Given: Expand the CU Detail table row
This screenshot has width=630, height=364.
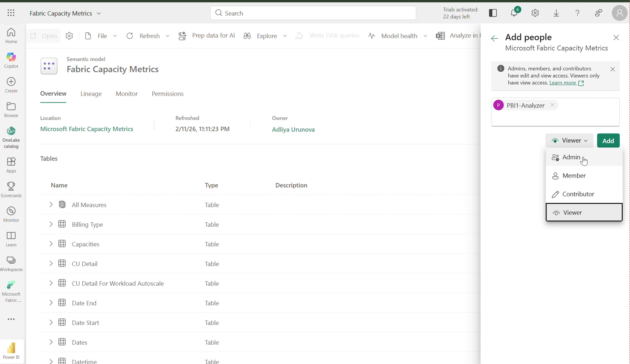Looking at the screenshot, I should coord(51,263).
